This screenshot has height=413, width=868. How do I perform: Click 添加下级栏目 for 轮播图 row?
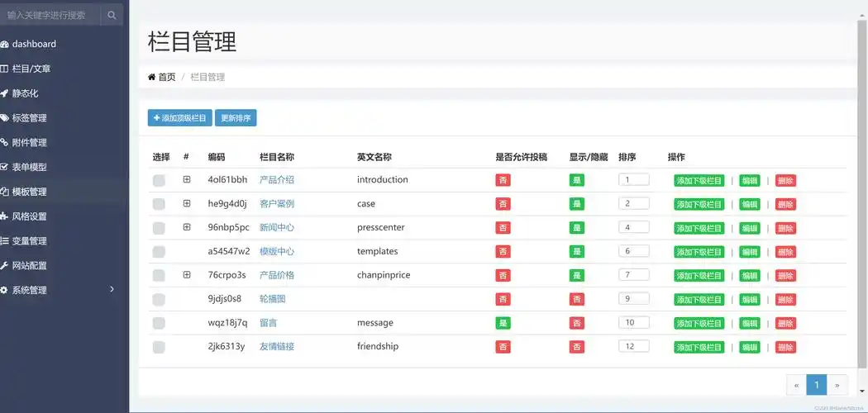click(699, 300)
